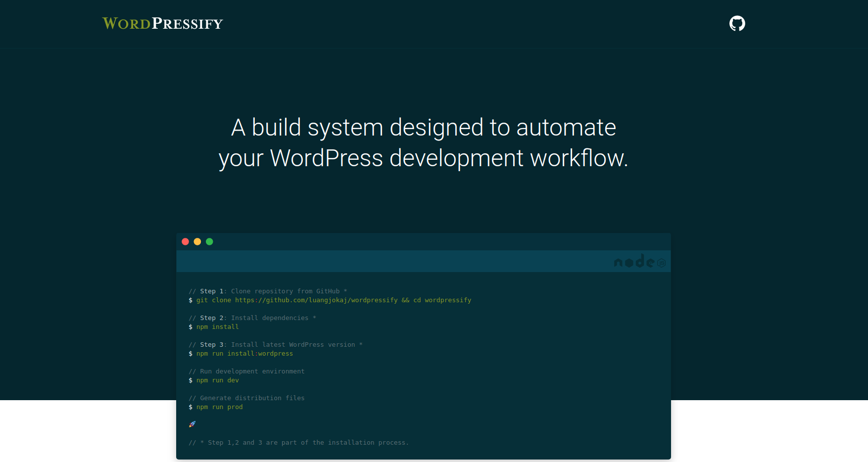Viewport: 868px width, 462px height.
Task: Click the green dot in terminal window
Action: [x=209, y=241]
